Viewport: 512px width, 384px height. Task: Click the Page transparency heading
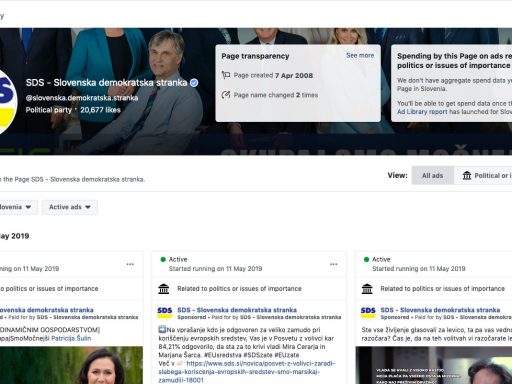[x=255, y=56]
